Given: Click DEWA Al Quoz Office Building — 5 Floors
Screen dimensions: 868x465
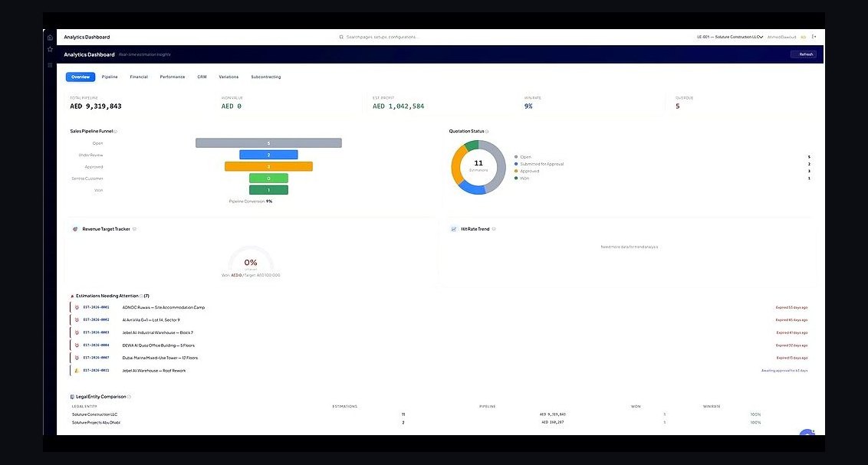Looking at the screenshot, I should [158, 345].
